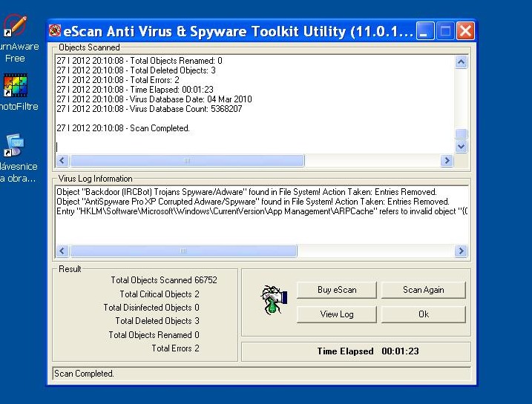This screenshot has width=532, height=404.
Task: Click the 'Total Objects Scanned 66752' result
Action: point(164,280)
